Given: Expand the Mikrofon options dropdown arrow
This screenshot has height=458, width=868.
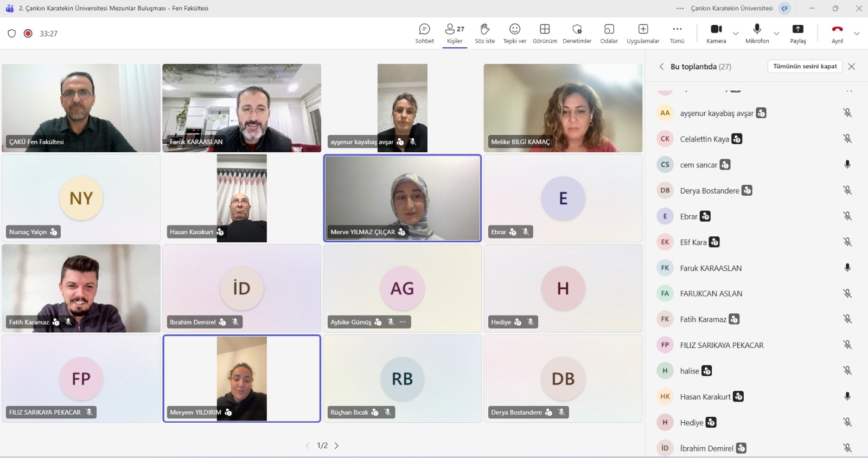Looking at the screenshot, I should tap(776, 34).
